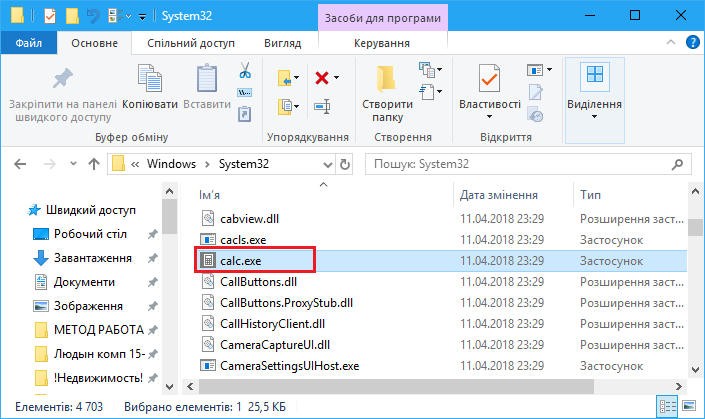Click the Copy (Копіювати) button

(150, 88)
